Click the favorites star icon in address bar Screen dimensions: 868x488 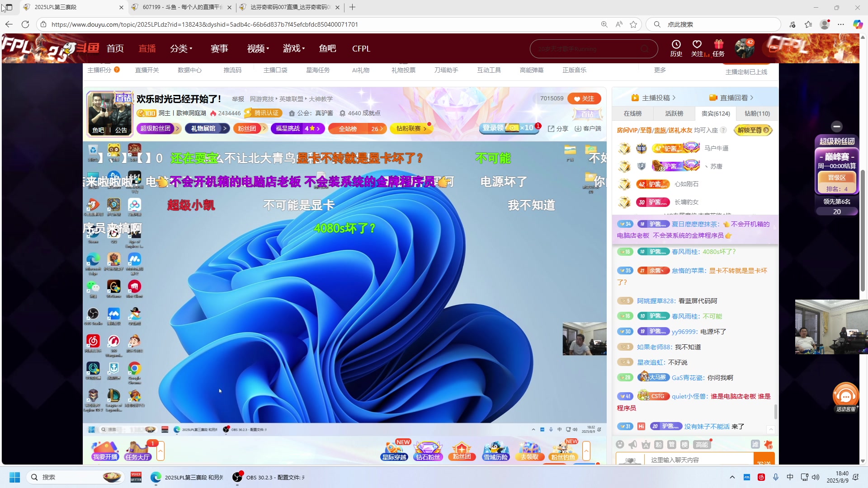click(x=633, y=24)
